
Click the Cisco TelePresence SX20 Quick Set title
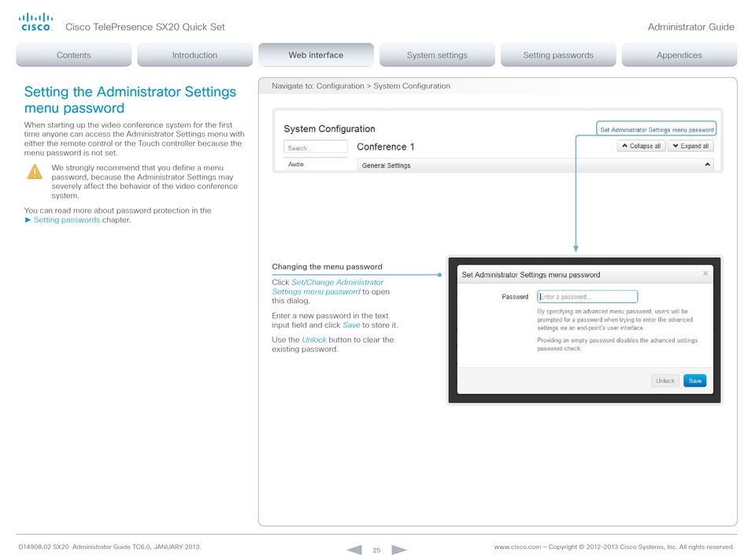tap(145, 27)
